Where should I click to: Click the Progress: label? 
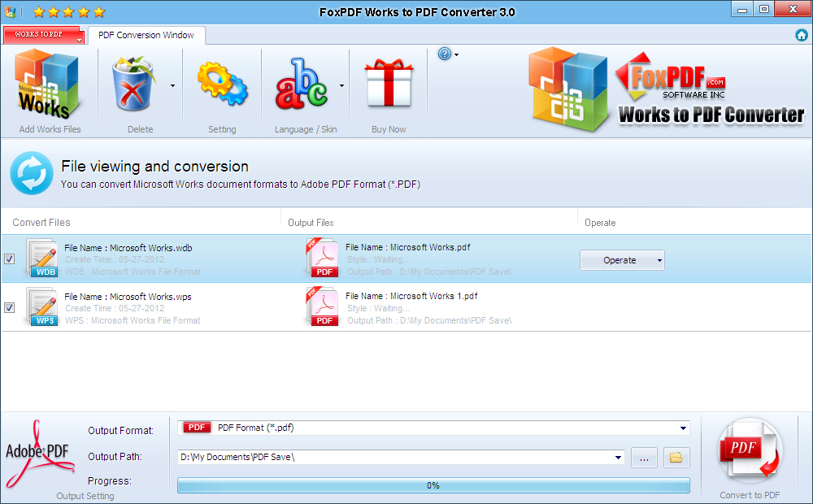(110, 480)
